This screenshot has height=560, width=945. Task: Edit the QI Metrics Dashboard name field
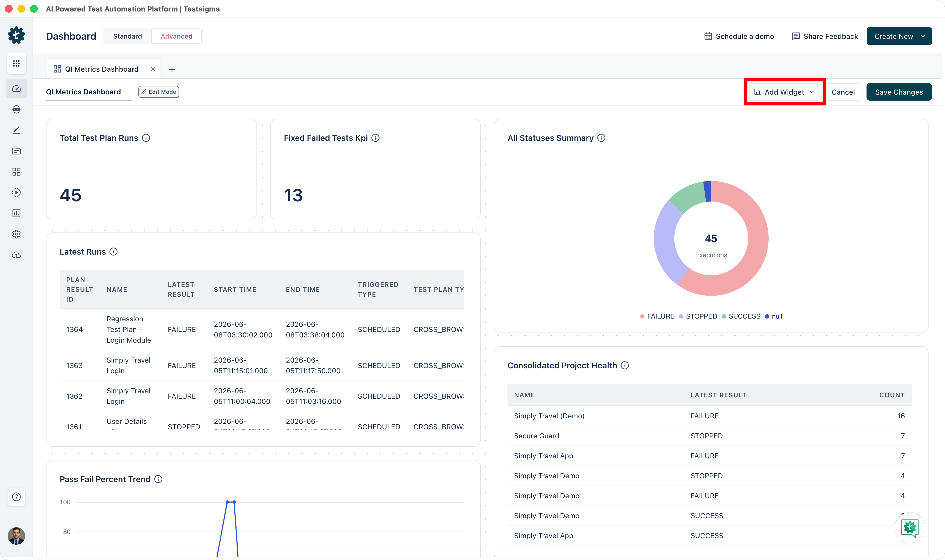pyautogui.click(x=89, y=92)
